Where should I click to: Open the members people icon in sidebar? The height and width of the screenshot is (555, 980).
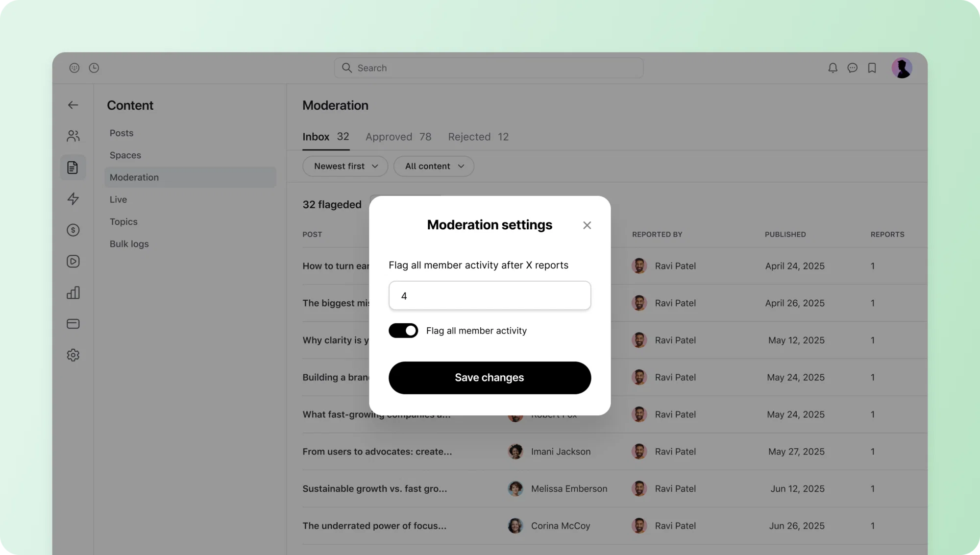(x=73, y=136)
